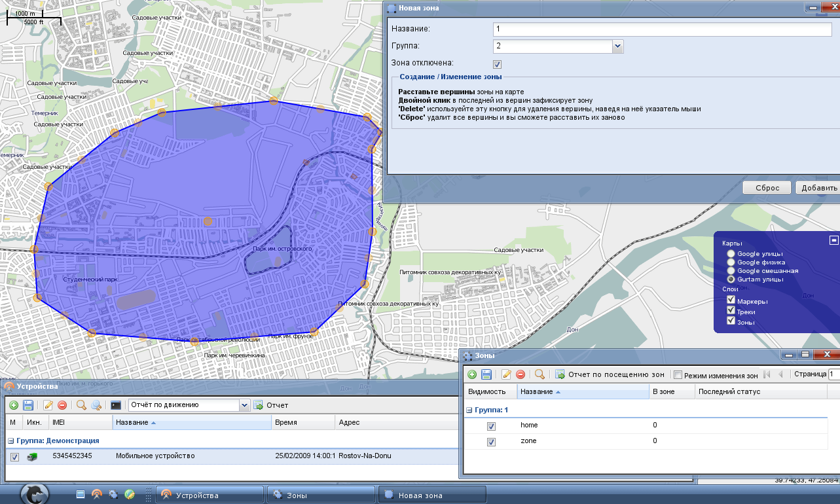The width and height of the screenshot is (840, 504).
Task: Open the Группа dropdown in Новая зона
Action: (617, 46)
